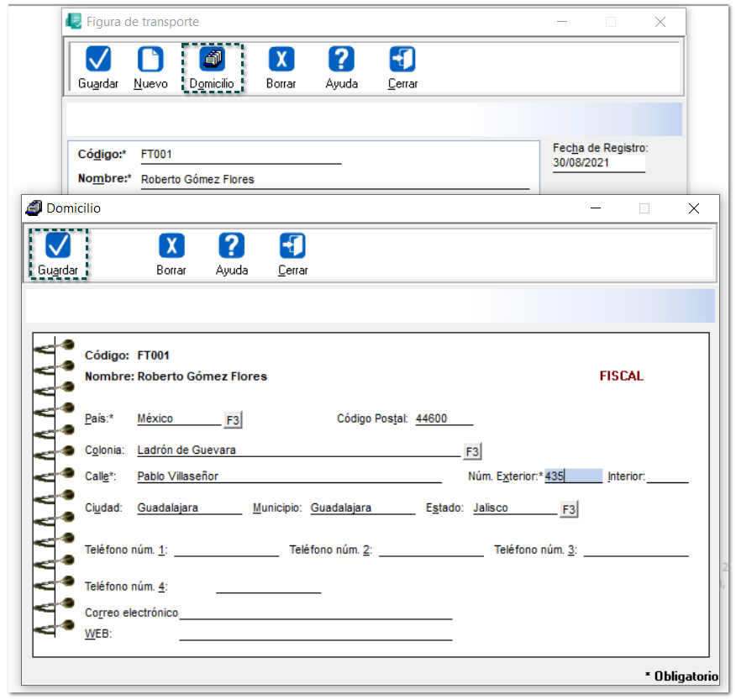Open Ayuda in Figura de transporte toolbar
Viewport: 736px width, 700px height.
click(341, 60)
